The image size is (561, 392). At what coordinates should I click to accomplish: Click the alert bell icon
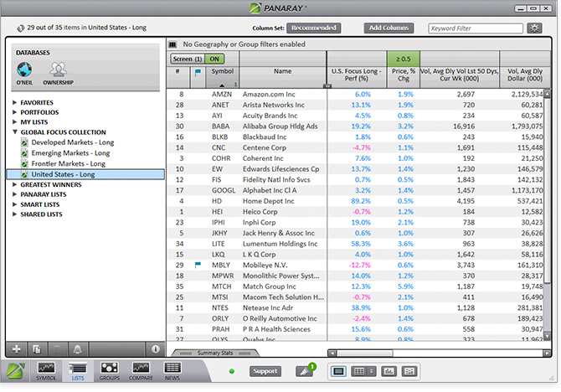click(x=77, y=348)
